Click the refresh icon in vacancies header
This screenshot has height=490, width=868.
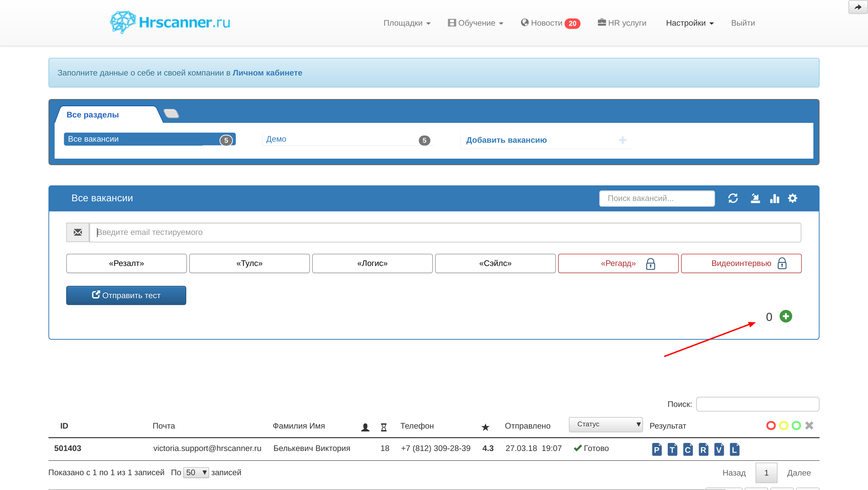point(733,198)
